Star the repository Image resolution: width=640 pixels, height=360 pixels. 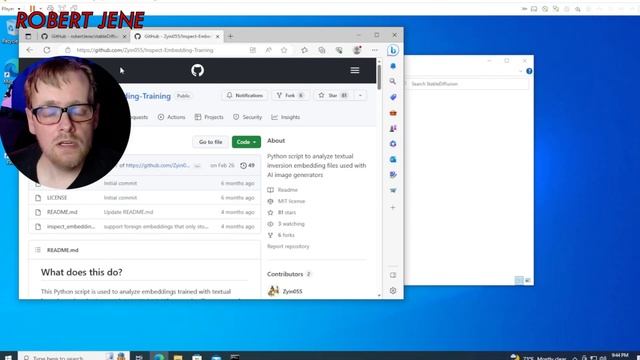[333, 95]
